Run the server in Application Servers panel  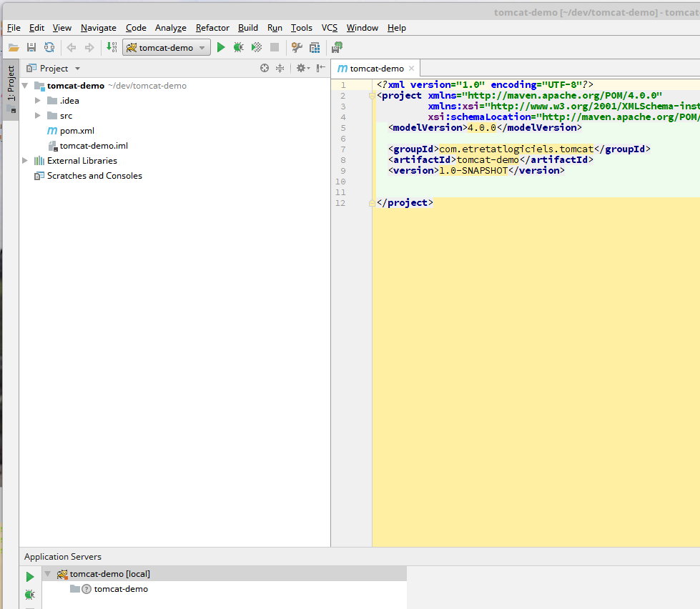point(30,576)
